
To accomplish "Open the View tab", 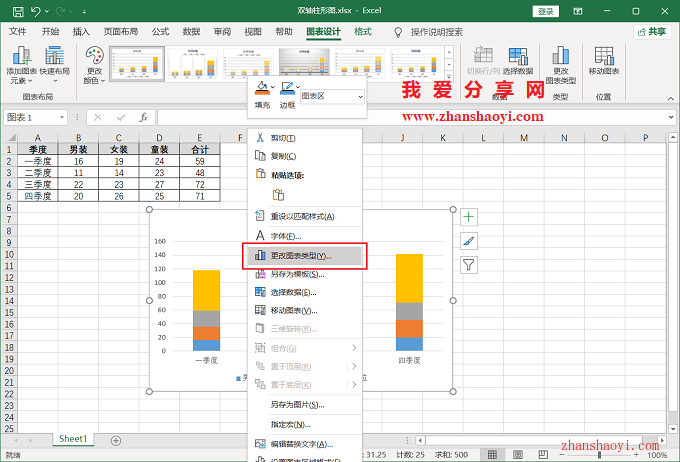I will [253, 32].
